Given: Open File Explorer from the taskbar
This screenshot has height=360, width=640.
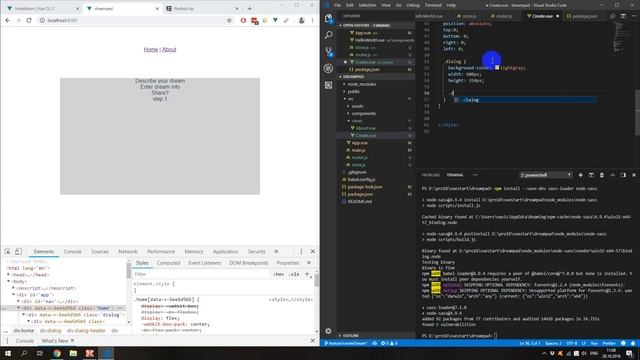Looking at the screenshot, I should [73, 353].
